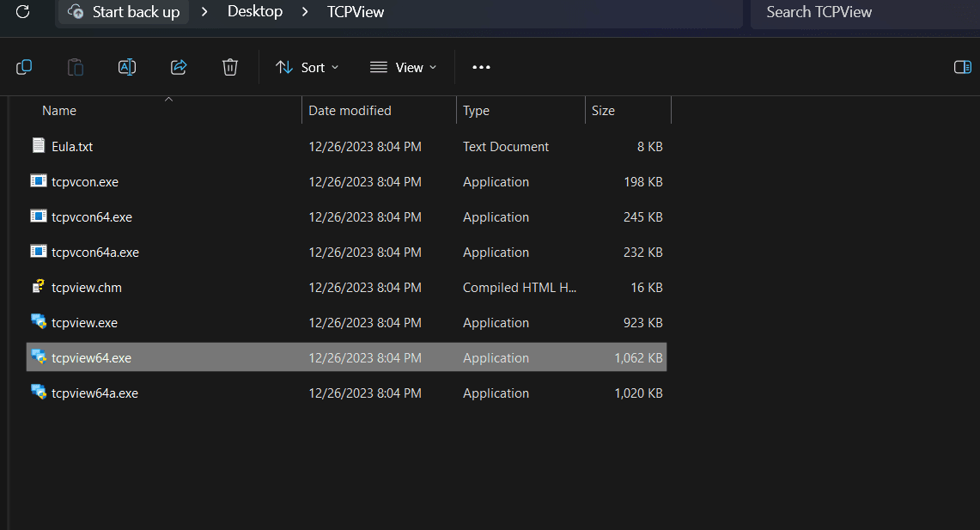The height and width of the screenshot is (530, 980).
Task: Click the tcpvcon.exe file icon
Action: click(38, 181)
